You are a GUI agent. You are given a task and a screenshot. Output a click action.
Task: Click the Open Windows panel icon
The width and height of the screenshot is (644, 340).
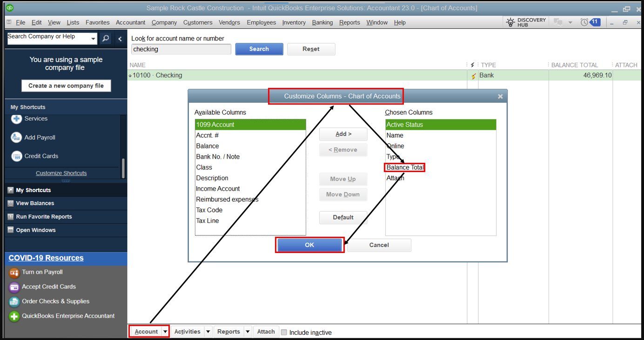(11, 230)
